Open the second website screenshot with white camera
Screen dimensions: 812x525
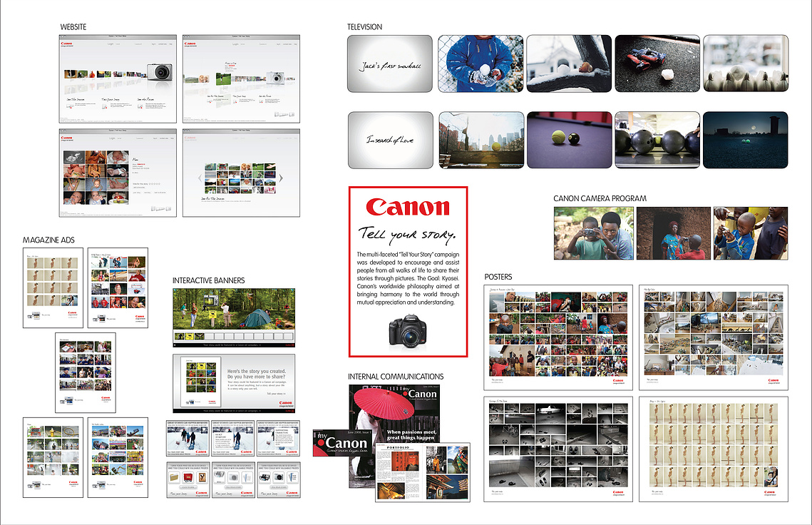(x=242, y=78)
